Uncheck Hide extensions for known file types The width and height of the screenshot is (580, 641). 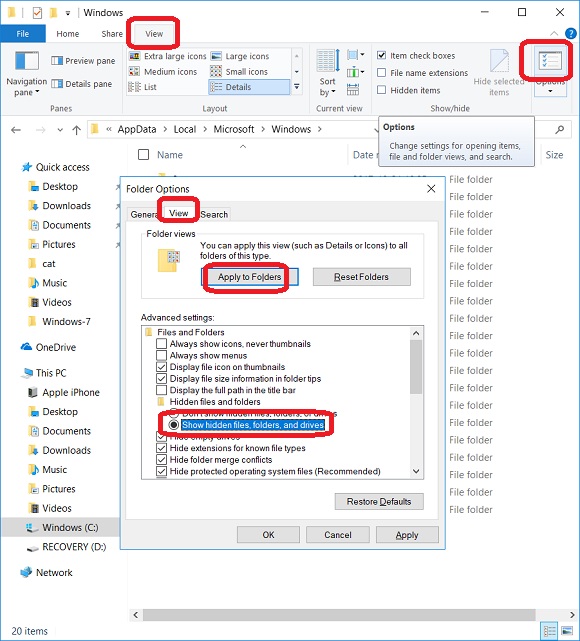pyautogui.click(x=161, y=448)
